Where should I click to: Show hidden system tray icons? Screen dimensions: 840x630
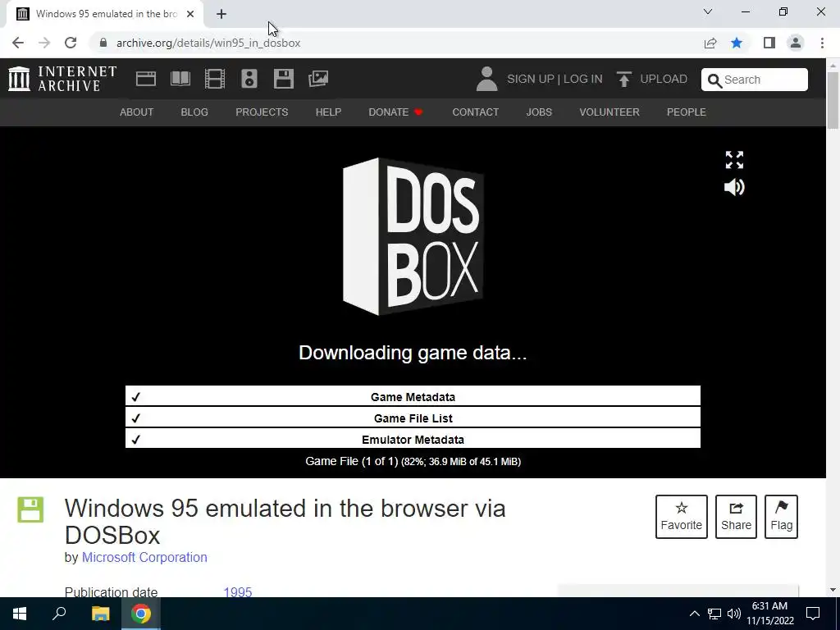(x=694, y=614)
